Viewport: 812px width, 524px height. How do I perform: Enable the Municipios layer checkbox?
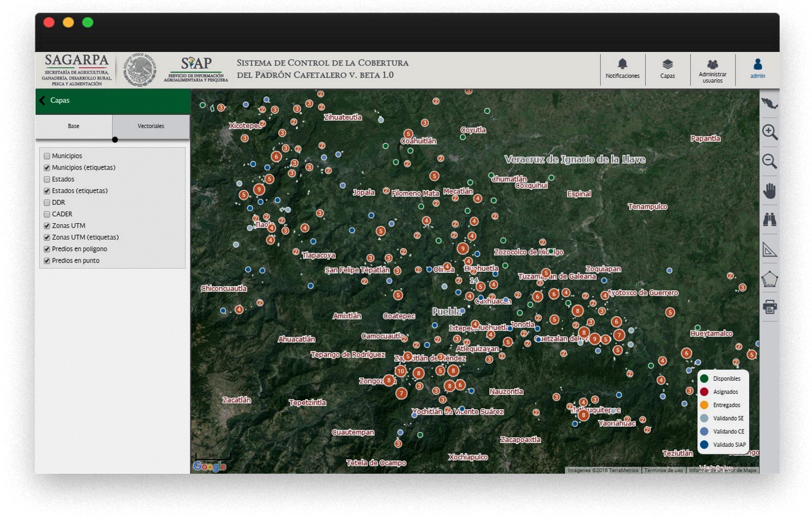tap(47, 156)
